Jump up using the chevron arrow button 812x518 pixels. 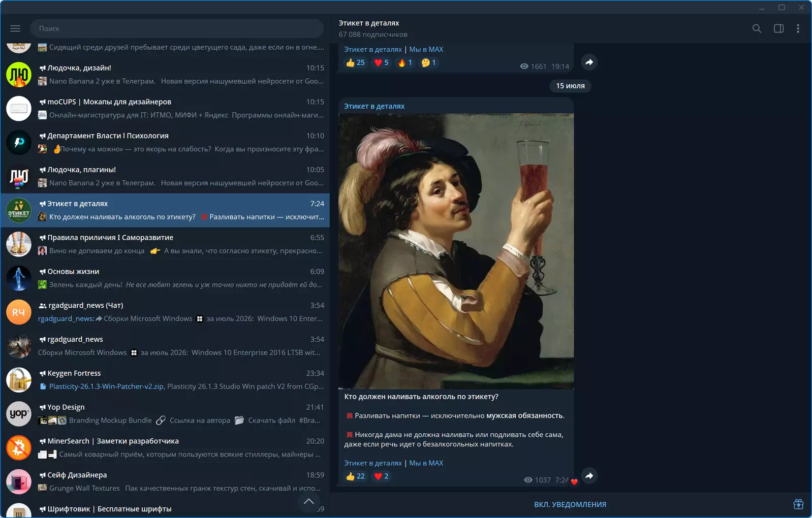point(308,501)
